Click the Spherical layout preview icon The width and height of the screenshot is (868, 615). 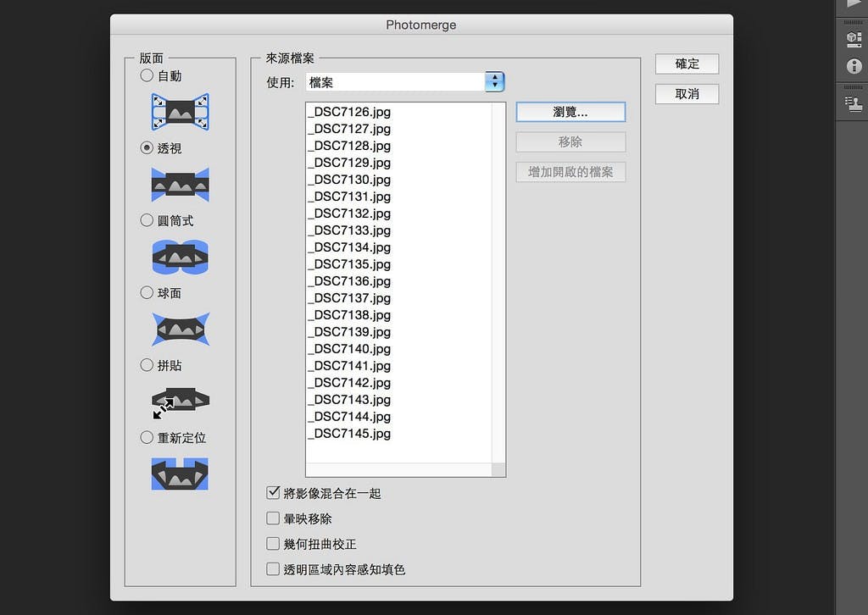[180, 329]
